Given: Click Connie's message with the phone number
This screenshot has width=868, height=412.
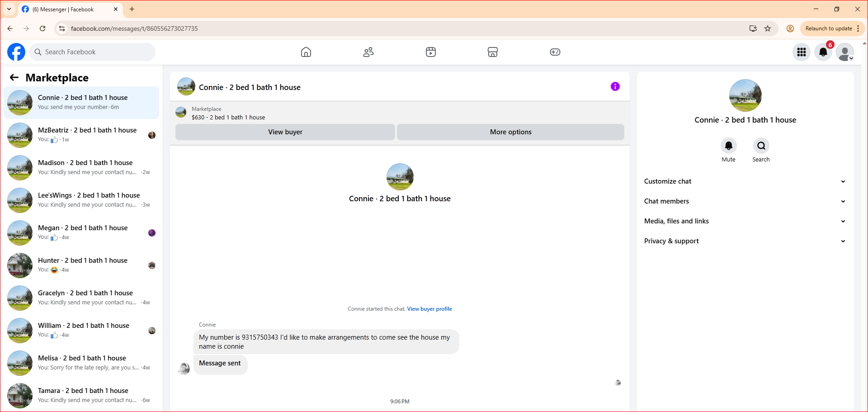Looking at the screenshot, I should pyautogui.click(x=326, y=342).
